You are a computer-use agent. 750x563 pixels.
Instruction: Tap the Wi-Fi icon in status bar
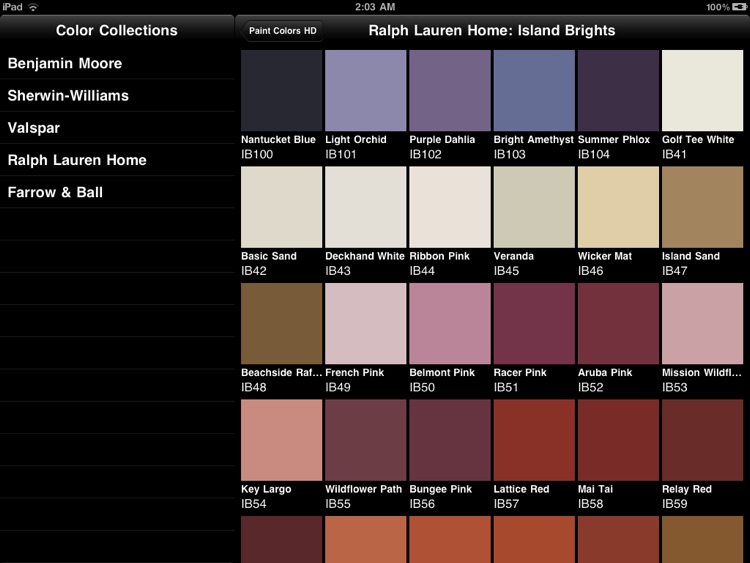click(x=33, y=7)
